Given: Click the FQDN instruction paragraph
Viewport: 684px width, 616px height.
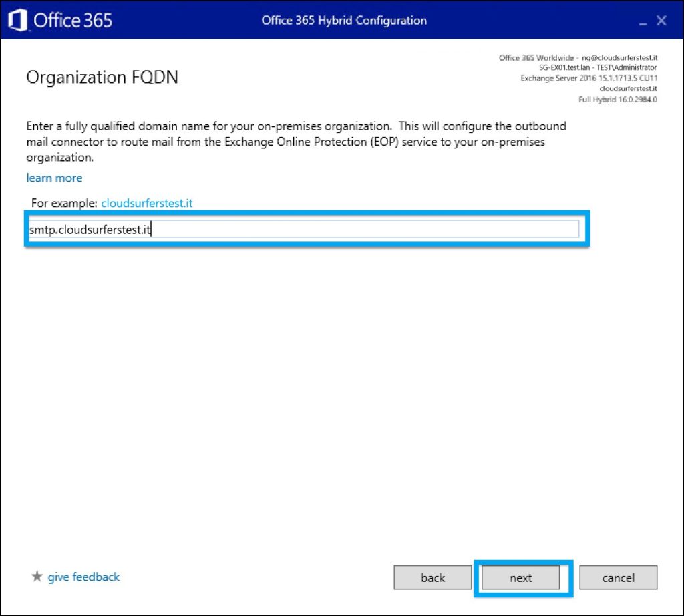Looking at the screenshot, I should coord(296,142).
